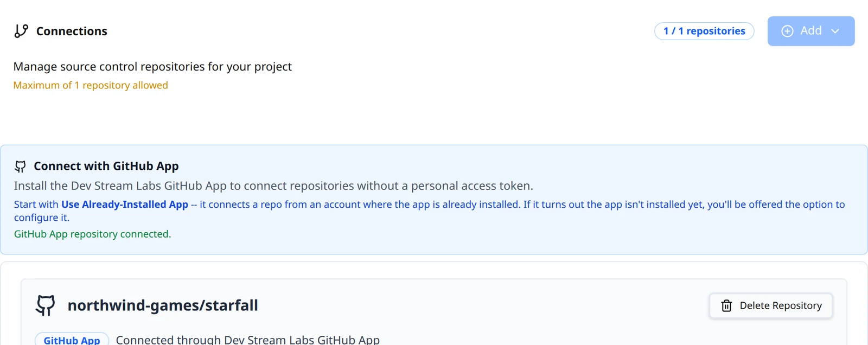Click Use Already-Installed App bold text
The width and height of the screenshot is (868, 345).
coord(125,205)
